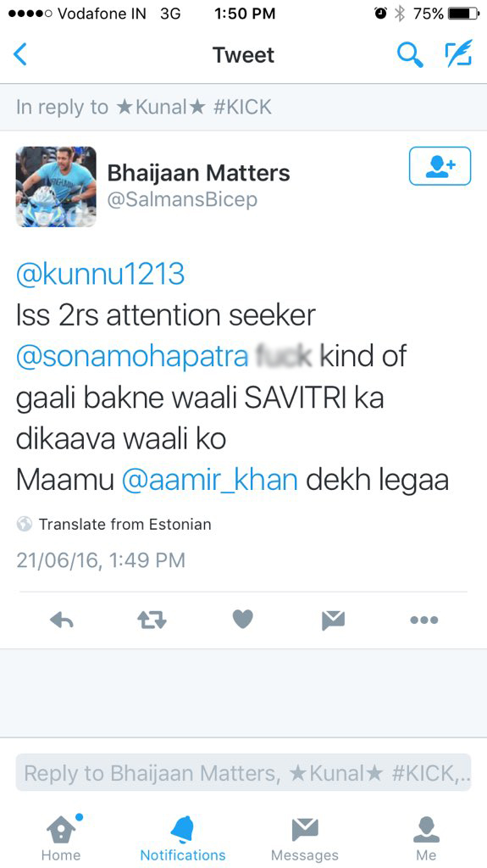Image resolution: width=487 pixels, height=868 pixels.
Task: Share tweet via direct message icon
Action: tap(333, 620)
